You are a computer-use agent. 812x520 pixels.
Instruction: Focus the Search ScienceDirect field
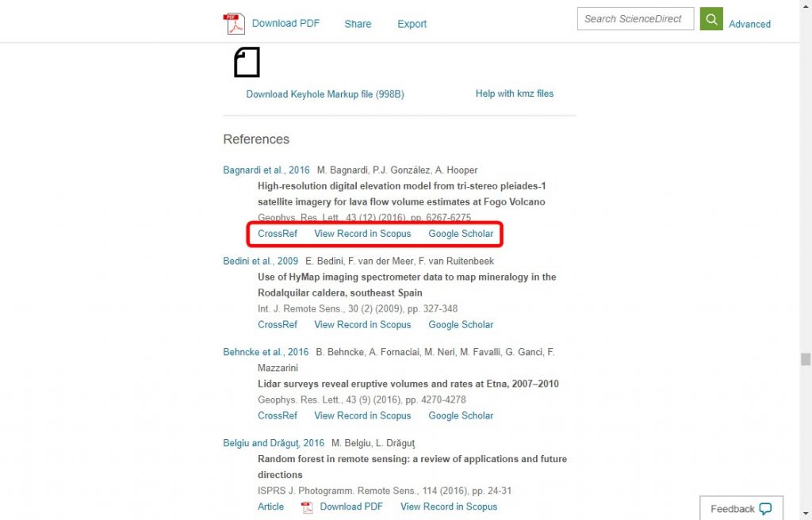click(x=635, y=19)
